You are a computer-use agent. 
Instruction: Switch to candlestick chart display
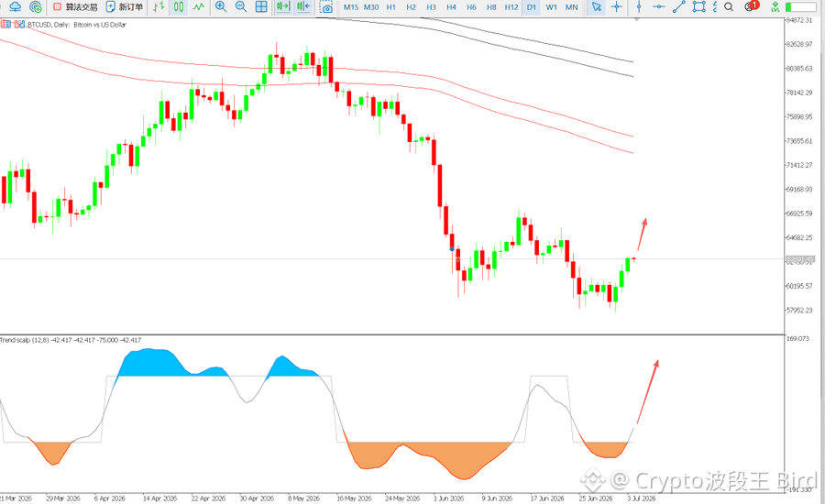coord(179,6)
